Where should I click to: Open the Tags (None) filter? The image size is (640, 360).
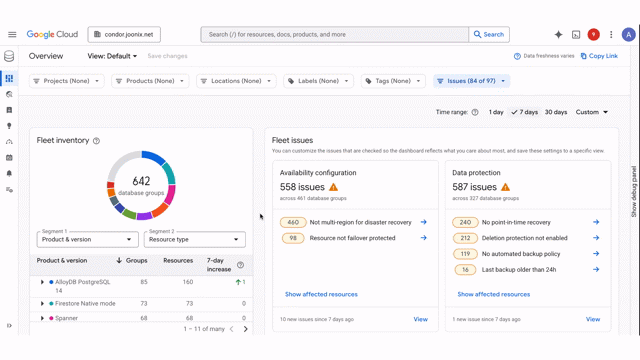tap(393, 81)
